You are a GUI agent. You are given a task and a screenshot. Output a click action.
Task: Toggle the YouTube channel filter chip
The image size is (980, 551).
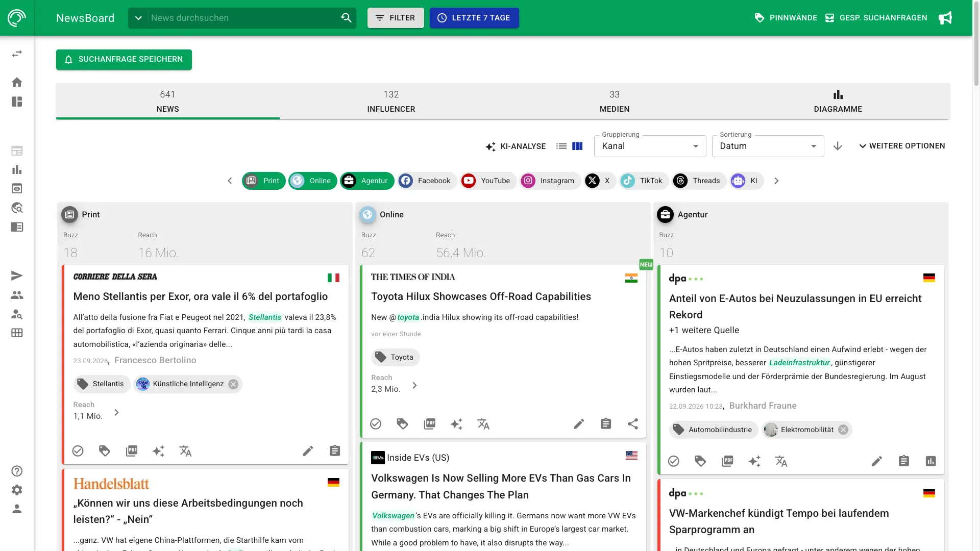pyautogui.click(x=488, y=181)
